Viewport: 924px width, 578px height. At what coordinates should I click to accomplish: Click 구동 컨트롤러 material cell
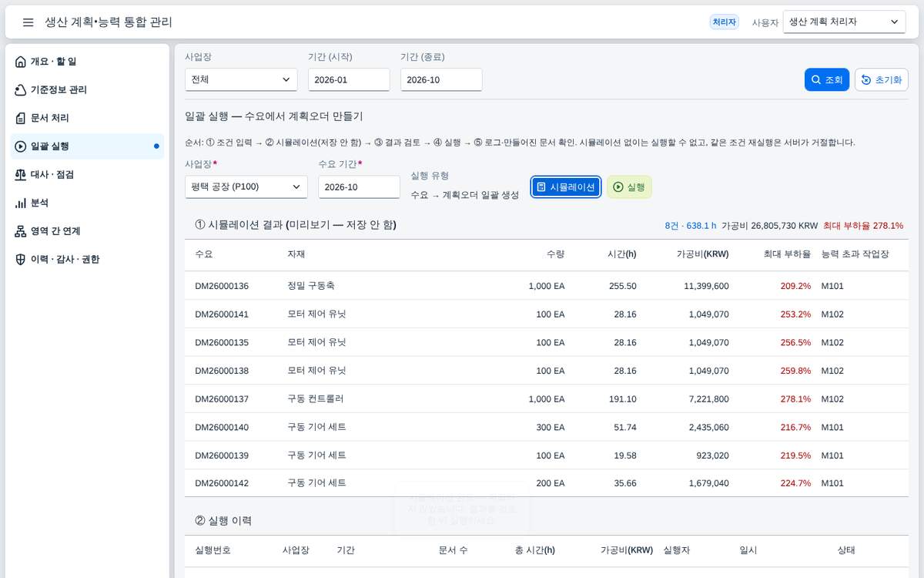pyautogui.click(x=316, y=398)
